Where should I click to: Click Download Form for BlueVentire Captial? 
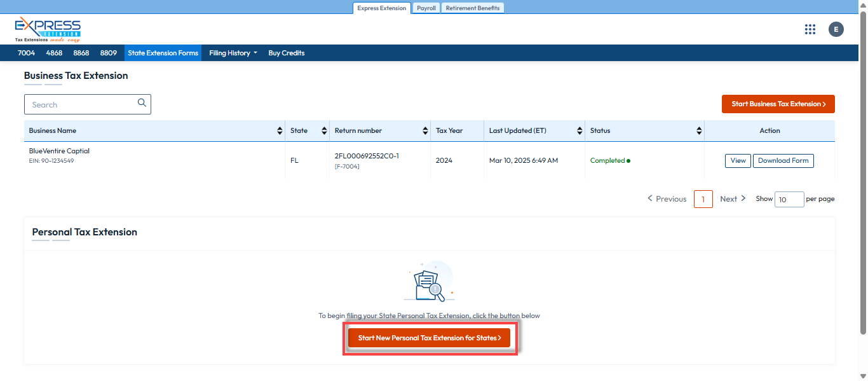783,160
